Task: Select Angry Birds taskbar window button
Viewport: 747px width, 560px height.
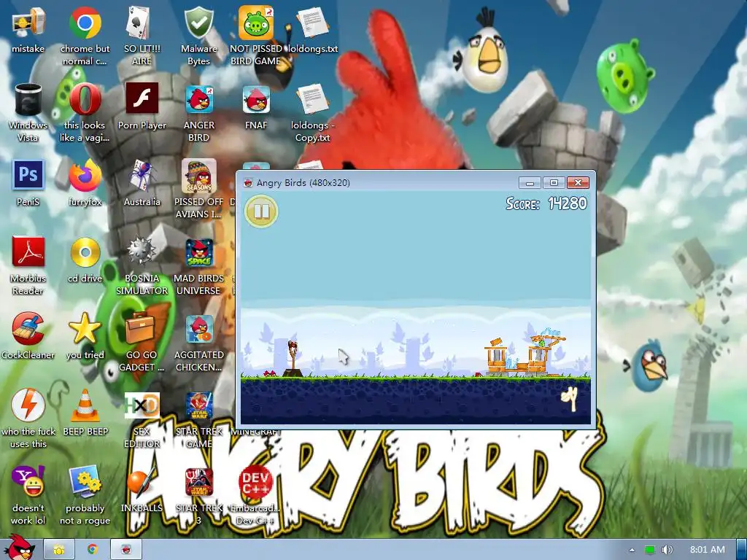Action: click(x=126, y=550)
